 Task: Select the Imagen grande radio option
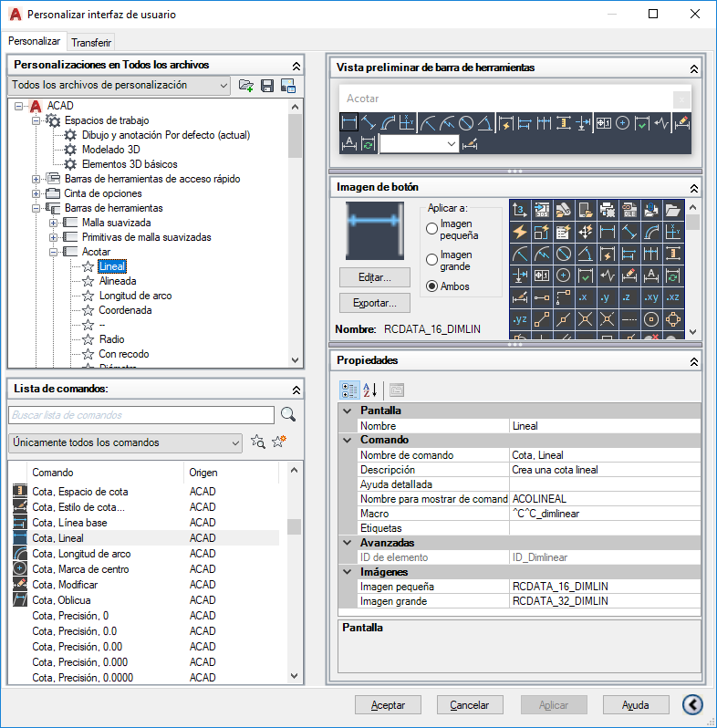pos(431,259)
